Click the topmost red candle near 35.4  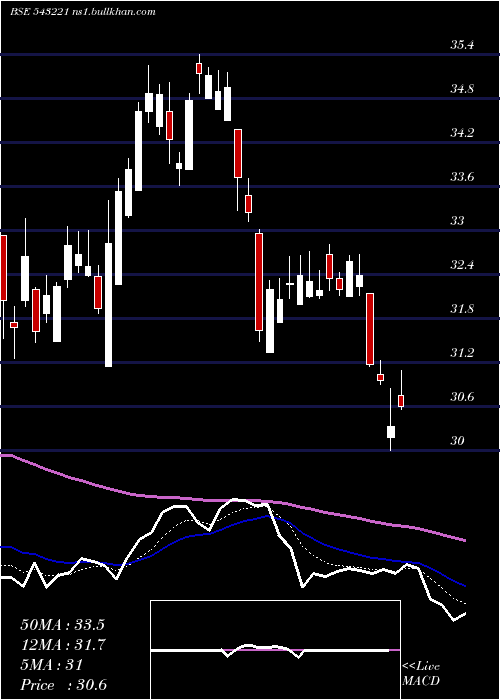click(x=199, y=68)
